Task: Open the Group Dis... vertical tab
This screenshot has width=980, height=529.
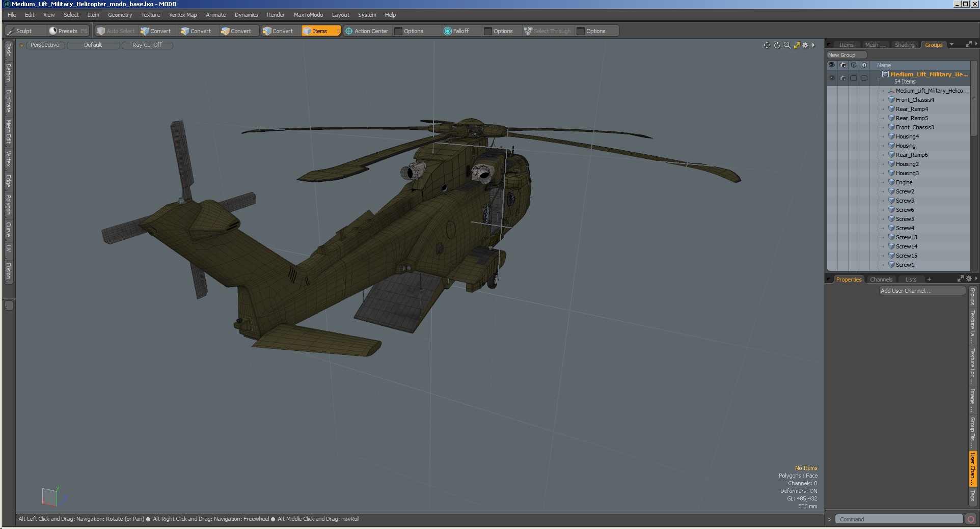Action: tap(972, 432)
